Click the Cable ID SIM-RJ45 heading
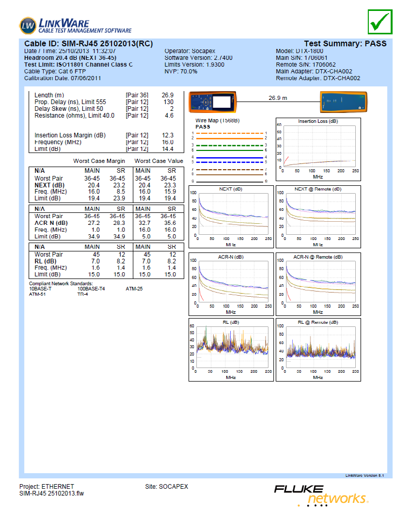This screenshot has width=411, height=532. [x=89, y=44]
